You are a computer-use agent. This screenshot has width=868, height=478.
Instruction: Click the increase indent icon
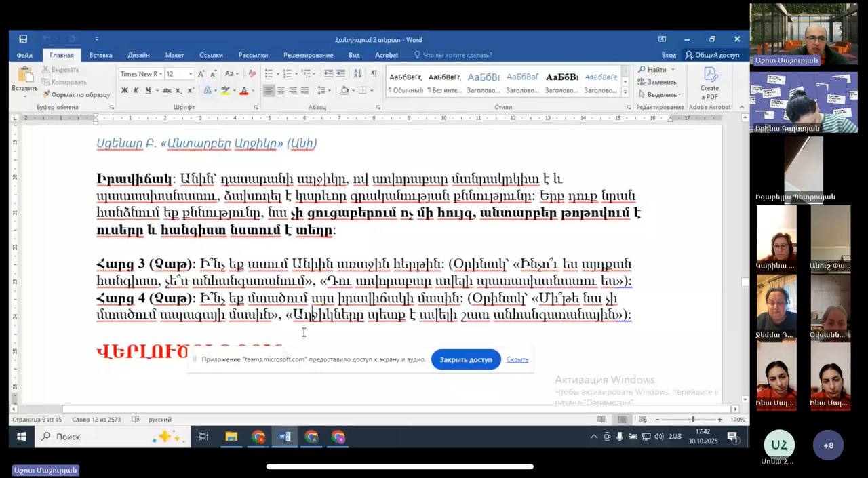(x=340, y=73)
